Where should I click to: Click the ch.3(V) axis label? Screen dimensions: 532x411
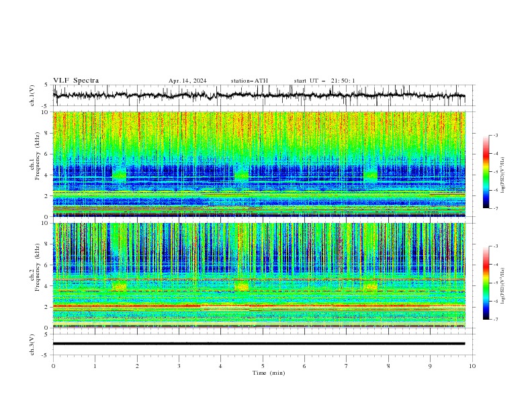coord(32,345)
